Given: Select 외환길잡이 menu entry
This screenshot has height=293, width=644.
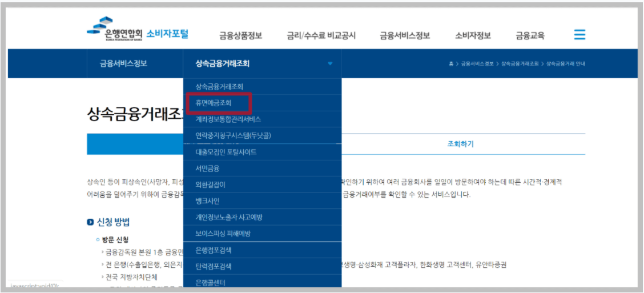Looking at the screenshot, I should click(262, 184).
